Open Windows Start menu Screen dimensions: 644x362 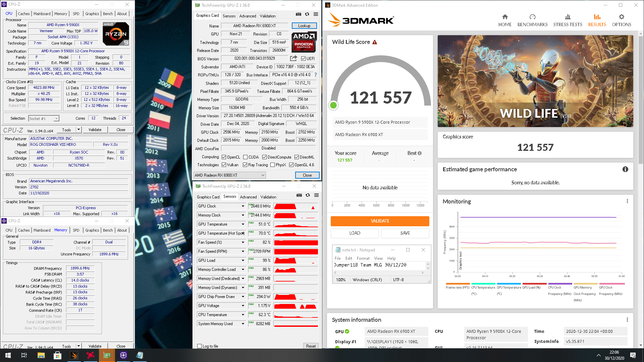pos(8,355)
